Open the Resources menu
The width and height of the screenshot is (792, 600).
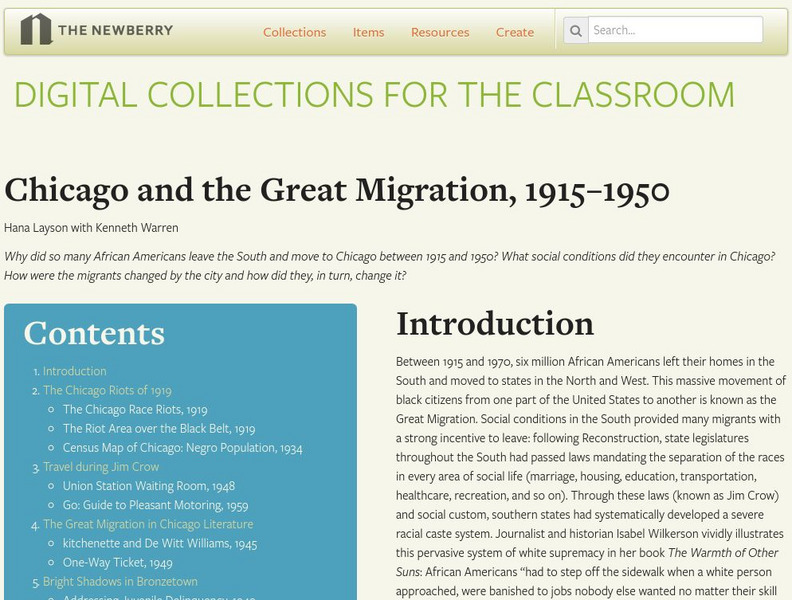pos(440,32)
